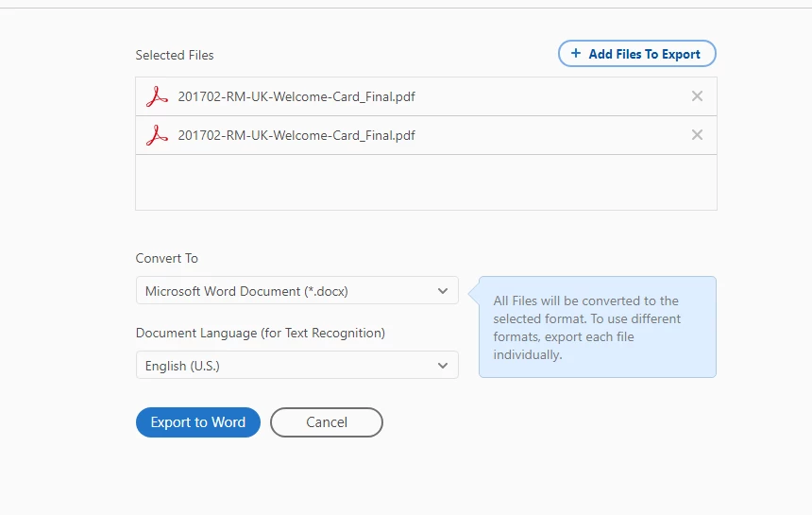
Task: Click Export to Word button
Action: (x=198, y=422)
